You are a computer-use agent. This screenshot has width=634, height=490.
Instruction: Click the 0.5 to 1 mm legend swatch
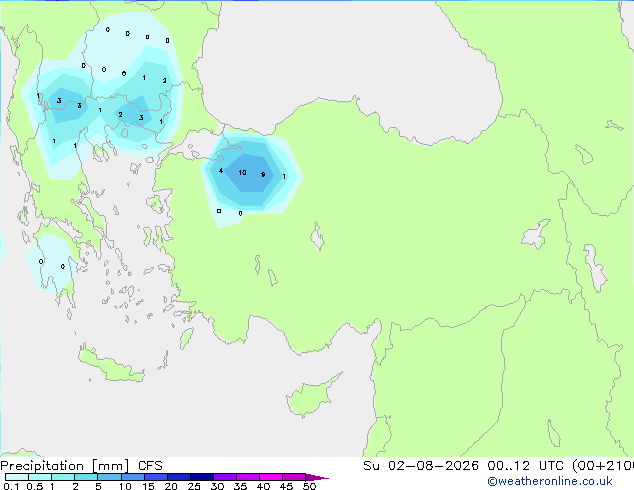[x=40, y=477]
